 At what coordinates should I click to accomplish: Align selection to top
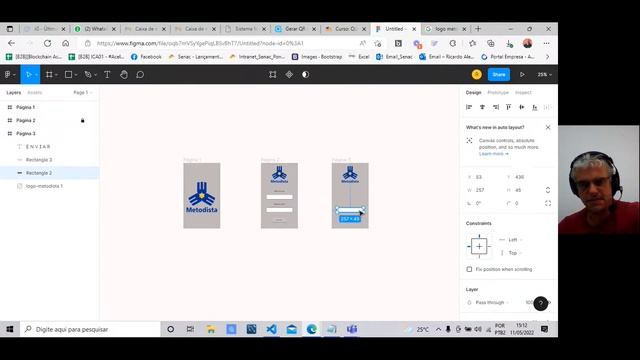pyautogui.click(x=509, y=107)
